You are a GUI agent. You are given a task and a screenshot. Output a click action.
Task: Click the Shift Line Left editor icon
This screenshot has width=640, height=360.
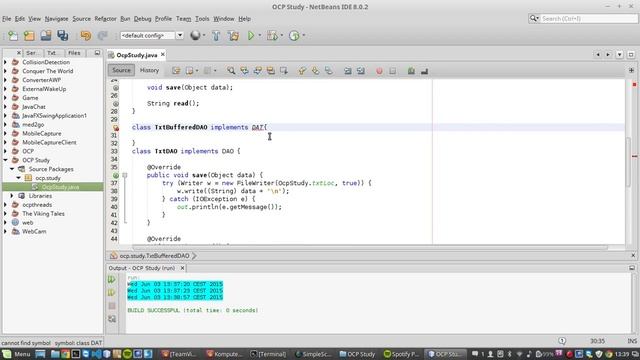[348, 71]
